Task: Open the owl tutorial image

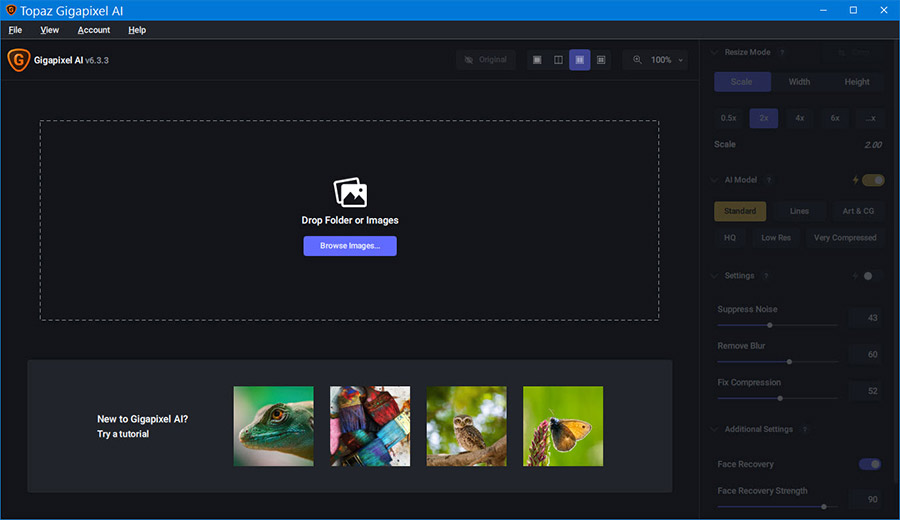Action: [x=467, y=426]
